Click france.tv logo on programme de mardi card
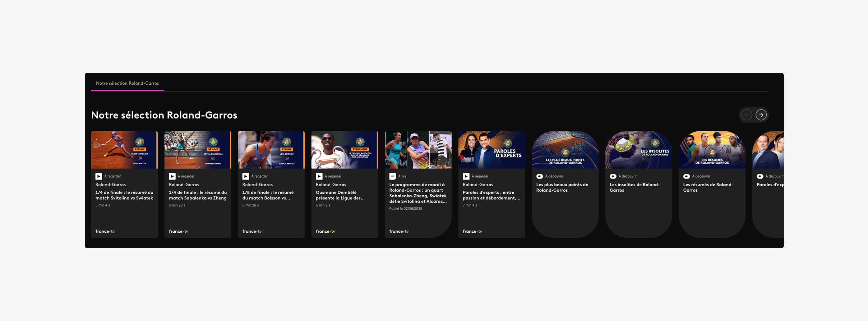 point(399,231)
